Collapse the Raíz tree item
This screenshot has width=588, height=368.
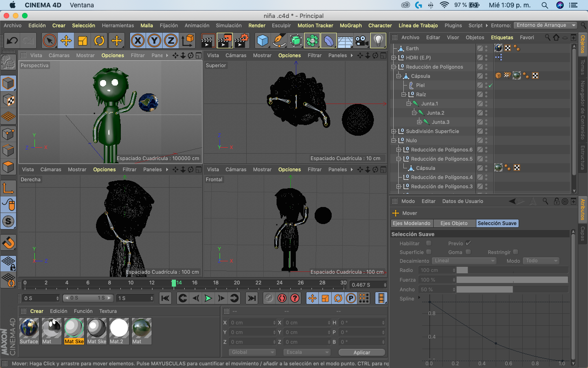(404, 94)
